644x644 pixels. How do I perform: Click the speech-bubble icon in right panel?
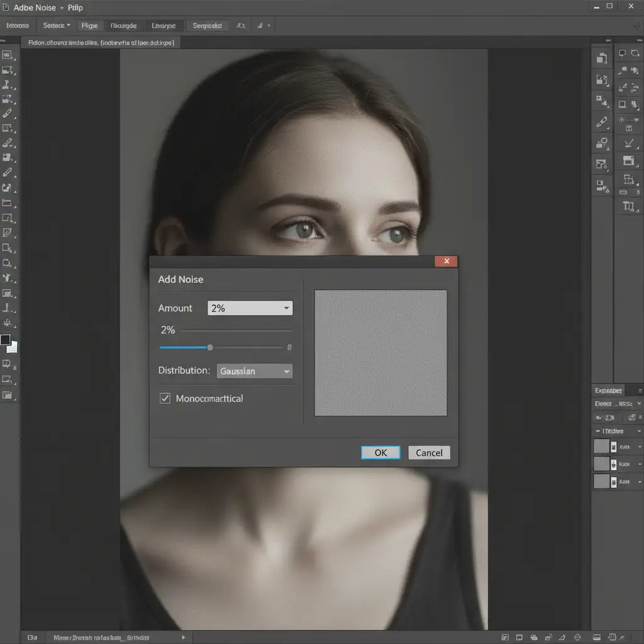[x=623, y=53]
